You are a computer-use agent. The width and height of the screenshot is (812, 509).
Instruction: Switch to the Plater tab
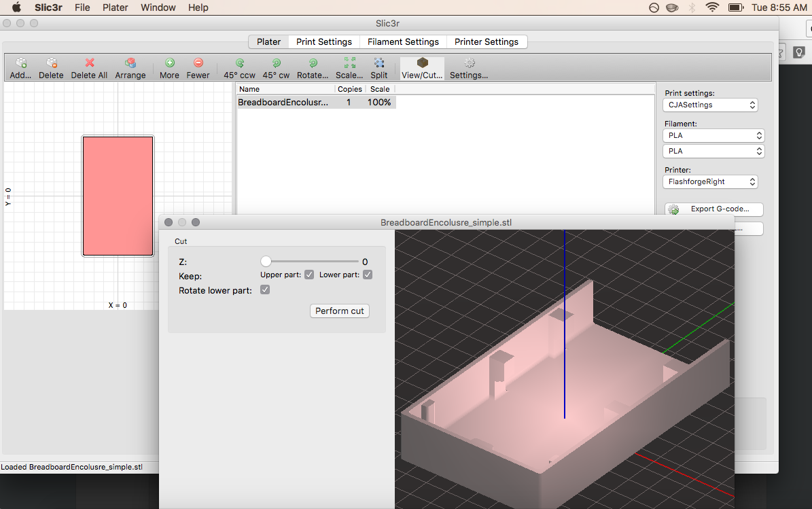[269, 42]
